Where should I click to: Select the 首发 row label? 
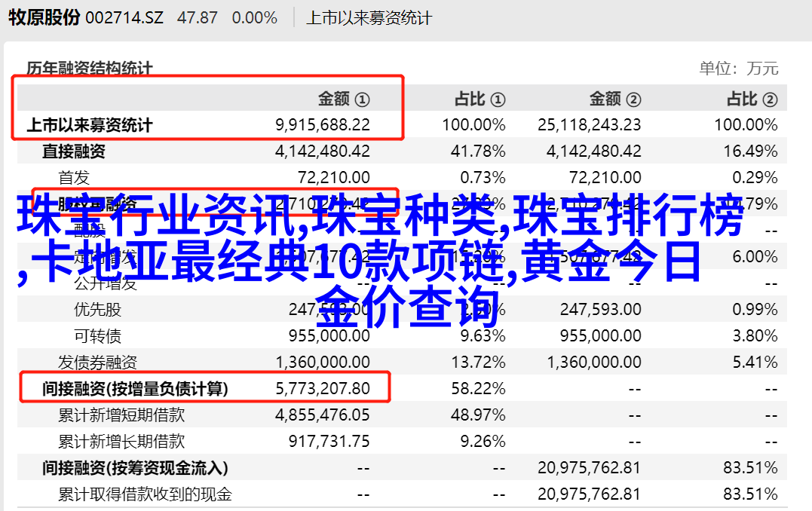(74, 178)
